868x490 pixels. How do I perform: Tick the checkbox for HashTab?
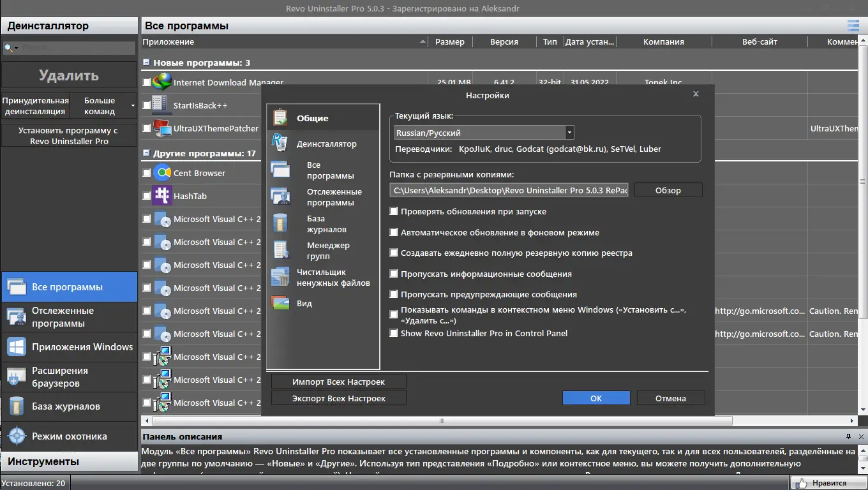(147, 196)
